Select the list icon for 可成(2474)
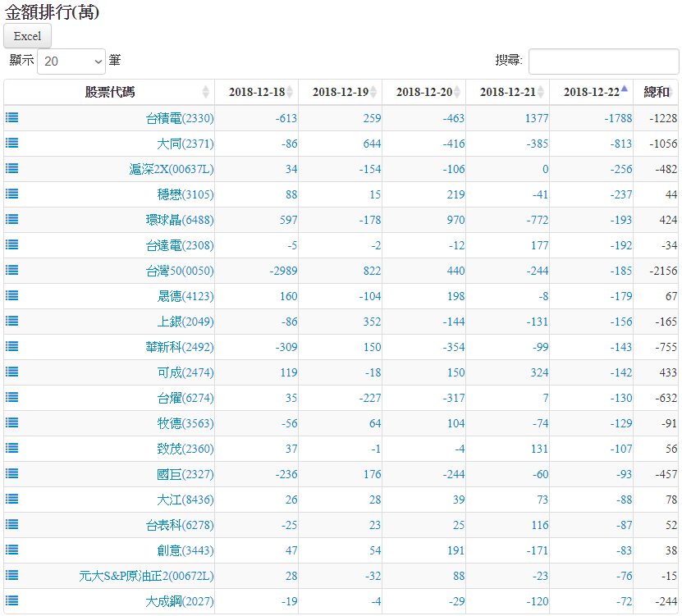The image size is (682, 616). 12,372
